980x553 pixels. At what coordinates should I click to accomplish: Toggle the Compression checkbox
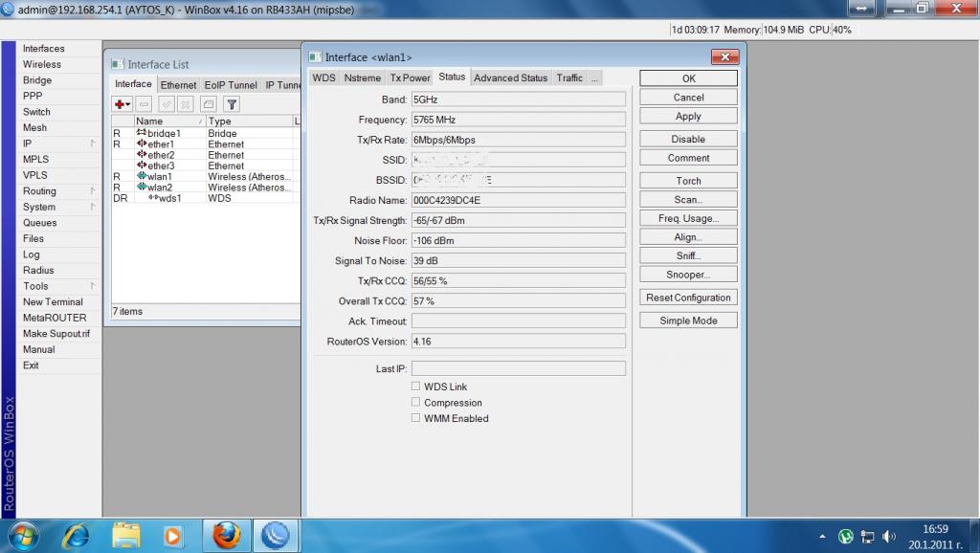coord(415,403)
